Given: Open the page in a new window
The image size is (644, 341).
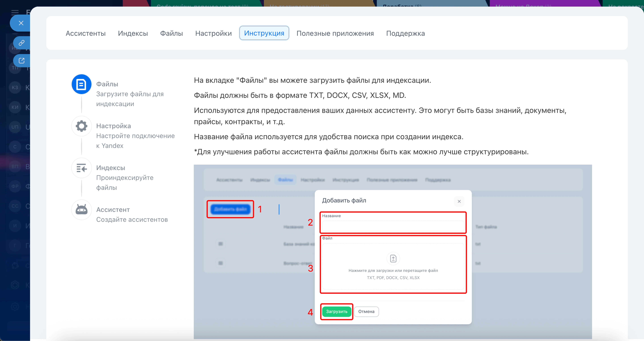Looking at the screenshot, I should click(21, 60).
